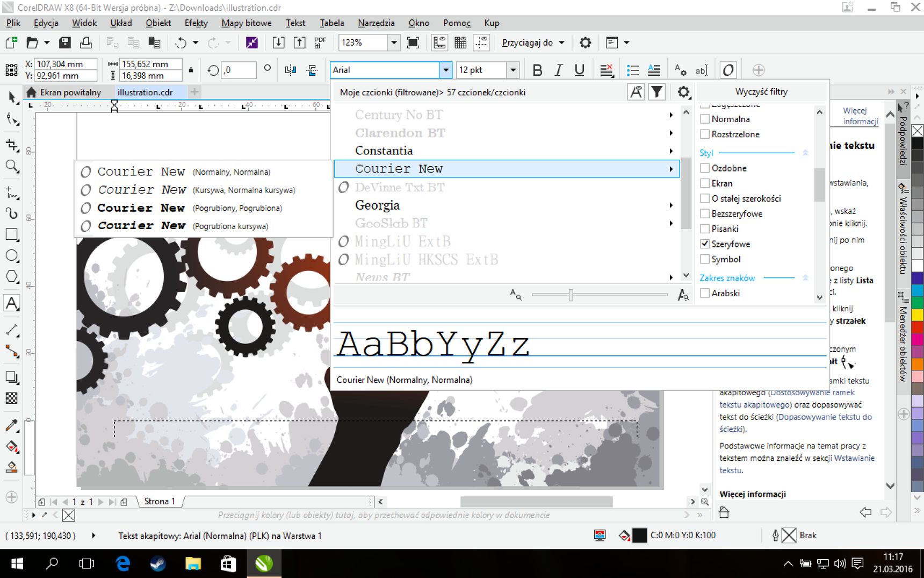Select the Crop tool

pos(12,145)
